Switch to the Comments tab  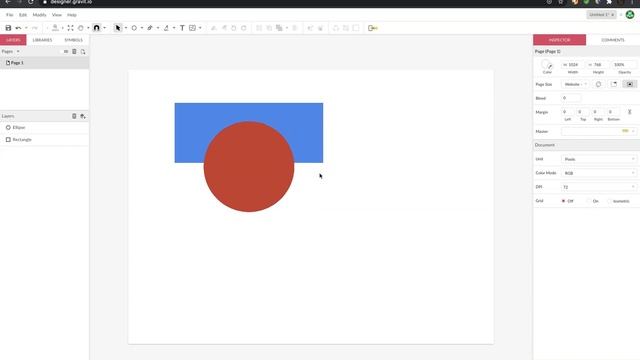pyautogui.click(x=613, y=40)
